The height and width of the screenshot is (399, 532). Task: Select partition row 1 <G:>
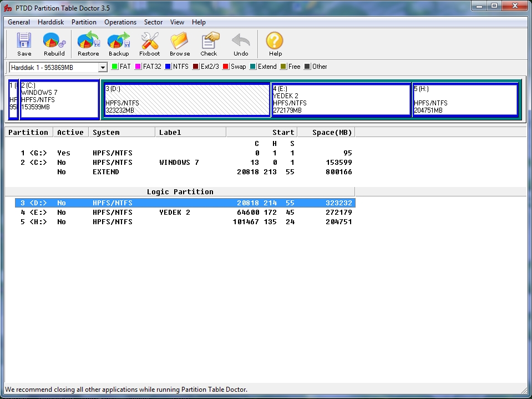(x=185, y=153)
